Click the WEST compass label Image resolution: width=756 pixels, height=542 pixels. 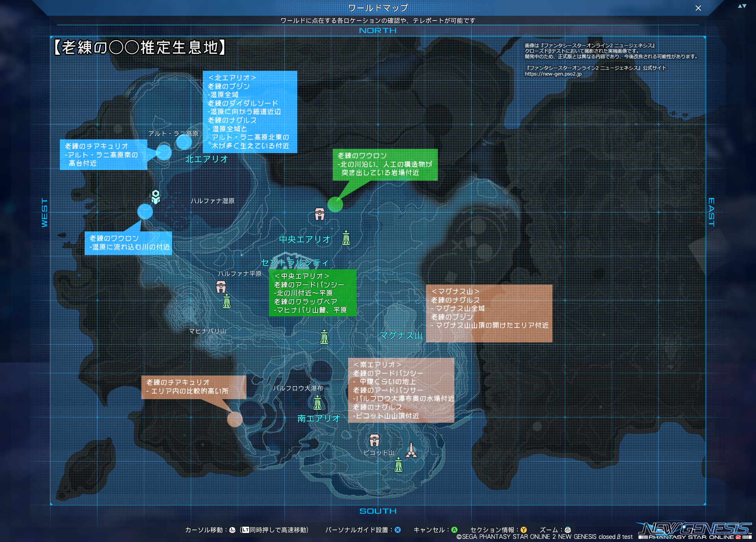44,213
